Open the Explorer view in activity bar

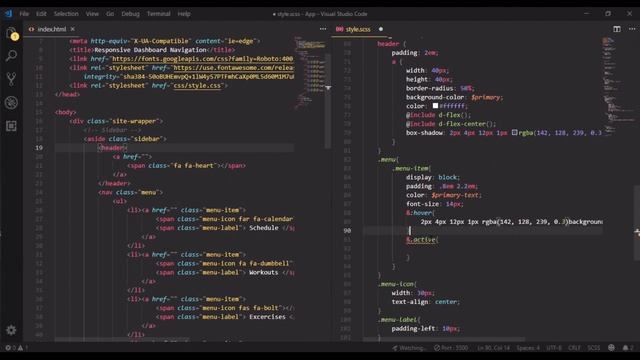click(x=11, y=33)
